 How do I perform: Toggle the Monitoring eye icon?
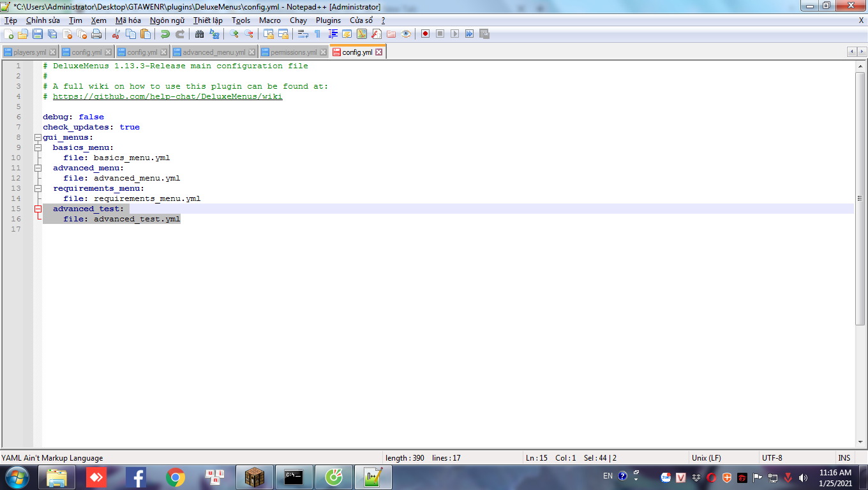[x=406, y=34]
